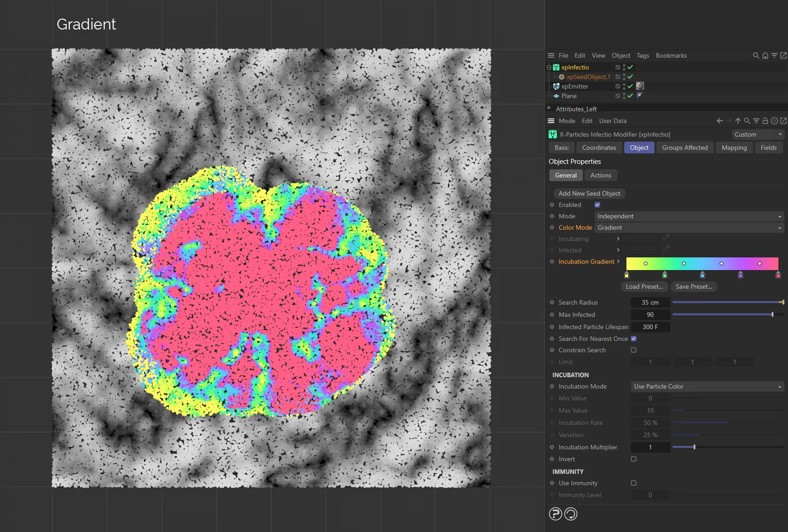This screenshot has height=532, width=788.
Task: Click the back arrow in Attributes panel
Action: pos(719,121)
